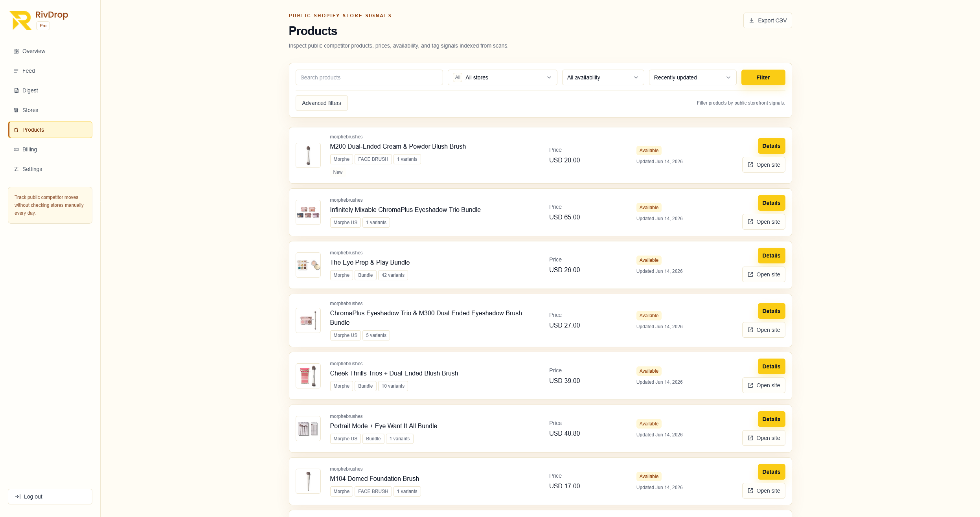Image resolution: width=980 pixels, height=517 pixels.
Task: Open Details for ChromaPlus & M300 Brush Bundle
Action: tap(772, 311)
